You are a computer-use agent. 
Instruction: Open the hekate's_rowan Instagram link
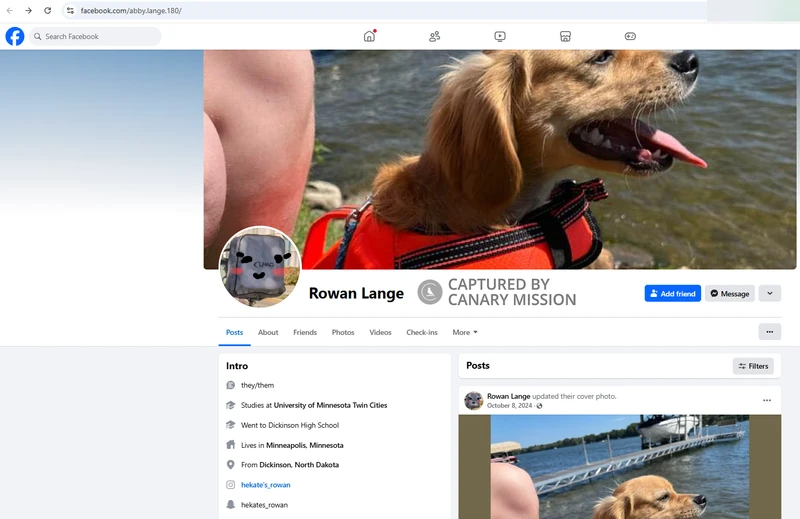[x=266, y=485]
